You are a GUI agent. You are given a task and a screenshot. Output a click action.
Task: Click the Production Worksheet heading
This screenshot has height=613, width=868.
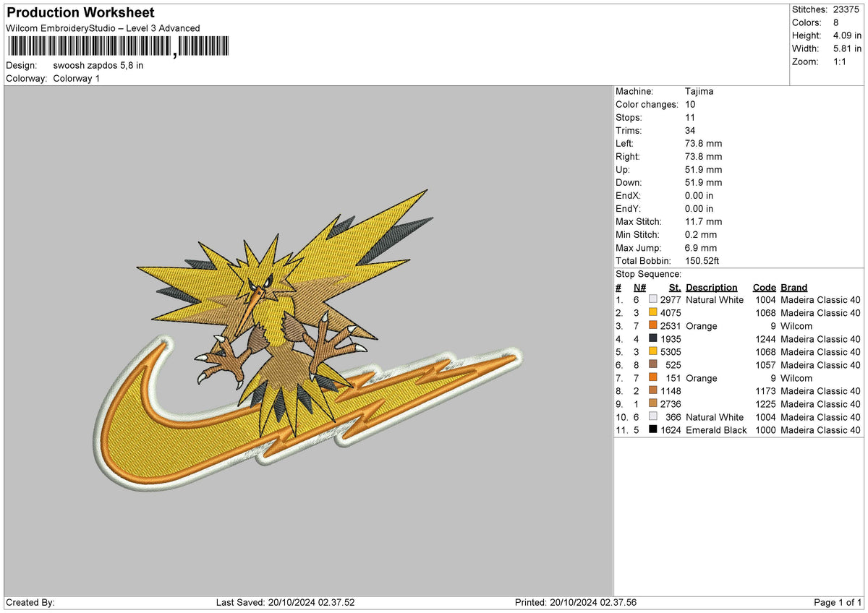pyautogui.click(x=80, y=12)
